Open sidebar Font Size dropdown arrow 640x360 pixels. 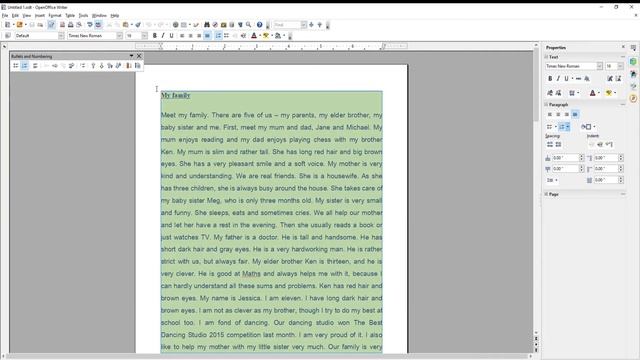(620, 66)
